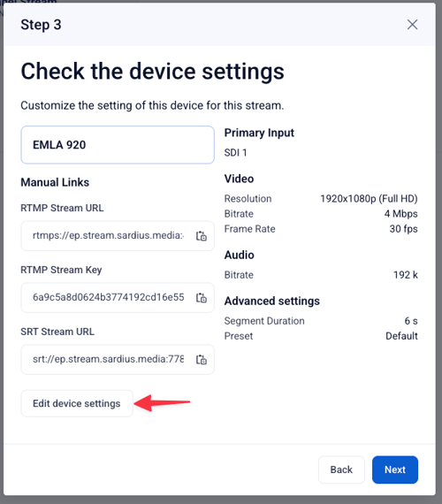Click the 1920x1080p (Full HD) resolution value
Image resolution: width=442 pixels, height=504 pixels.
[x=369, y=199]
